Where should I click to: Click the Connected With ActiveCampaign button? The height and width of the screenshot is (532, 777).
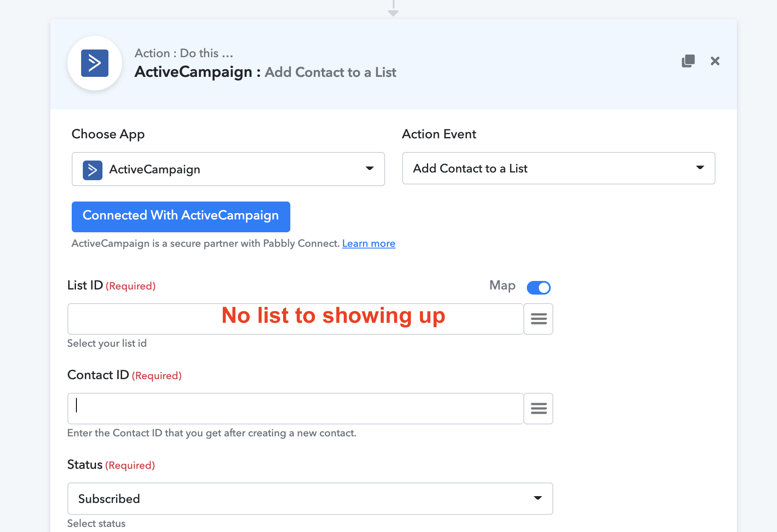click(x=181, y=216)
